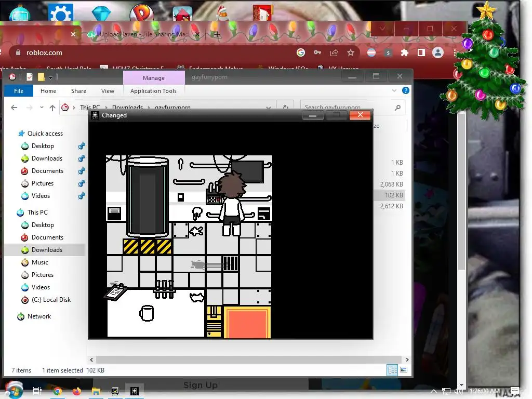Open the saved passwords key icon in Chrome
Screen dimensions: 532x399
tap(317, 52)
